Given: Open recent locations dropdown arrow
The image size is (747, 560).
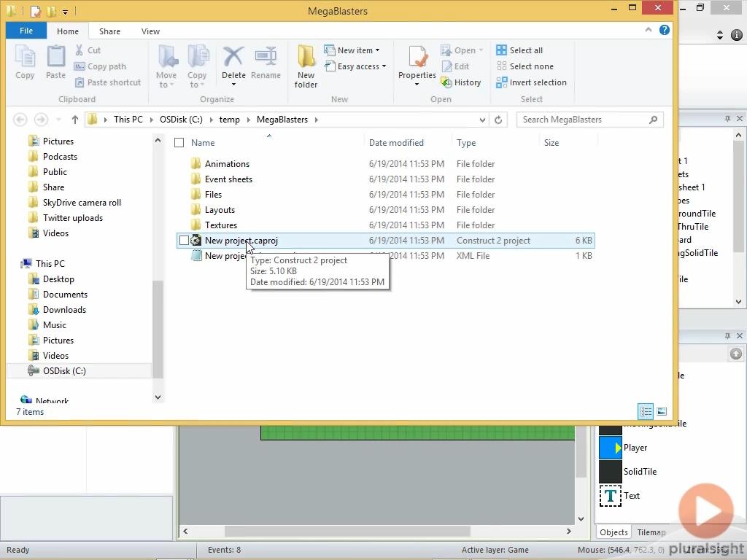Looking at the screenshot, I should tap(58, 120).
